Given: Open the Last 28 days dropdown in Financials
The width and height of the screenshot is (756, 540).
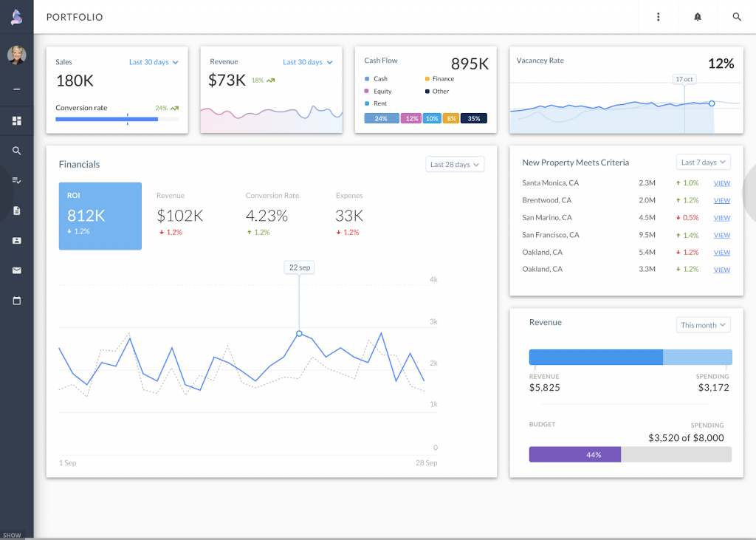Looking at the screenshot, I should tap(455, 164).
